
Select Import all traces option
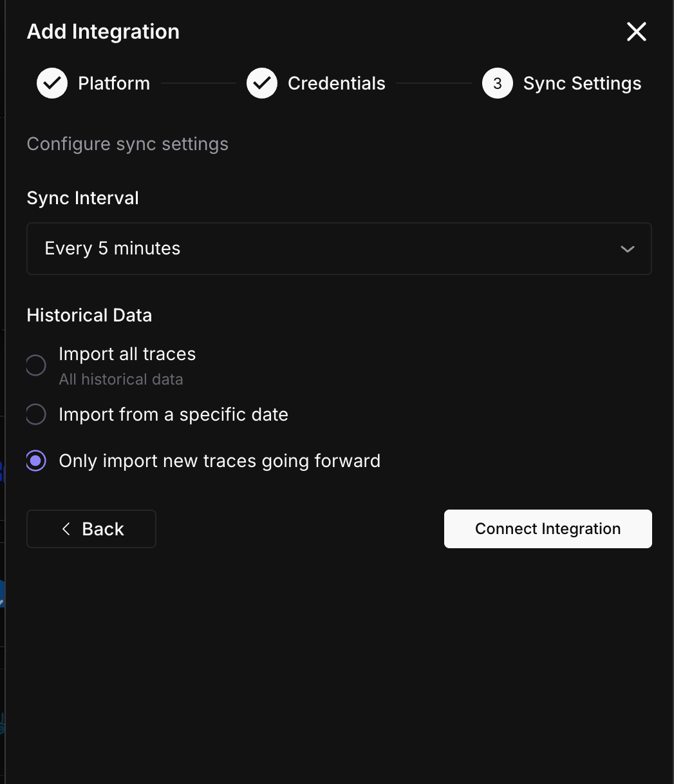[x=36, y=365]
